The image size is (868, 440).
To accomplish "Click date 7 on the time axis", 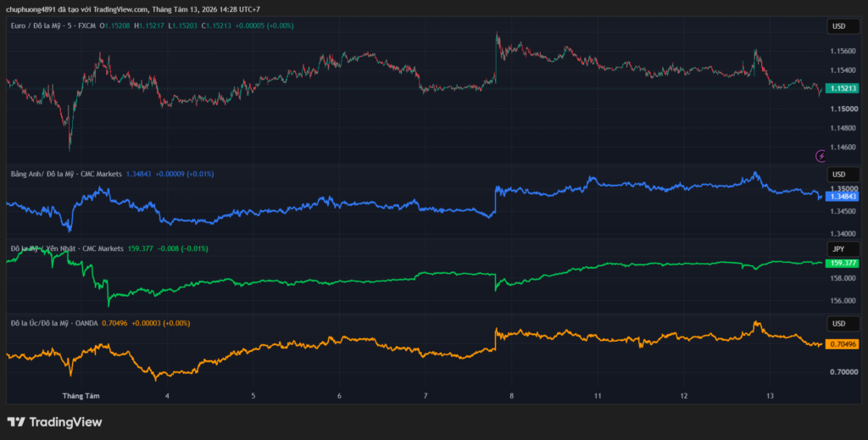I will 426,396.
